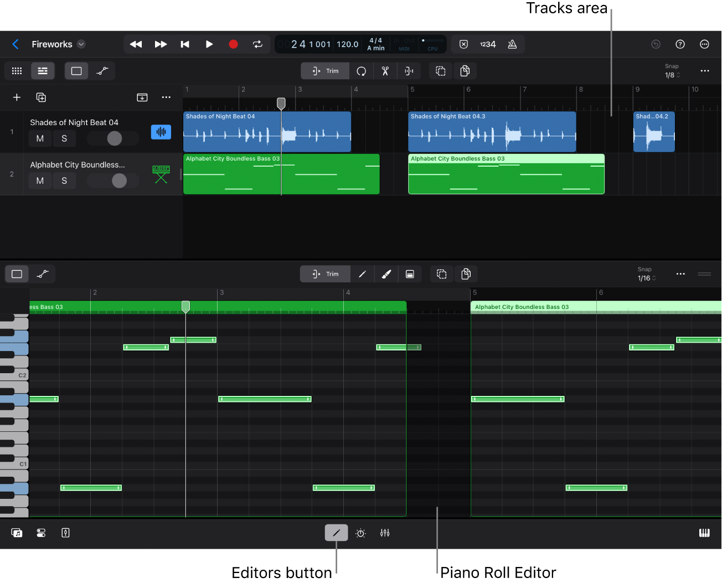Image resolution: width=722 pixels, height=588 pixels.
Task: Solo Alphabet City Boundless track
Action: (x=64, y=180)
